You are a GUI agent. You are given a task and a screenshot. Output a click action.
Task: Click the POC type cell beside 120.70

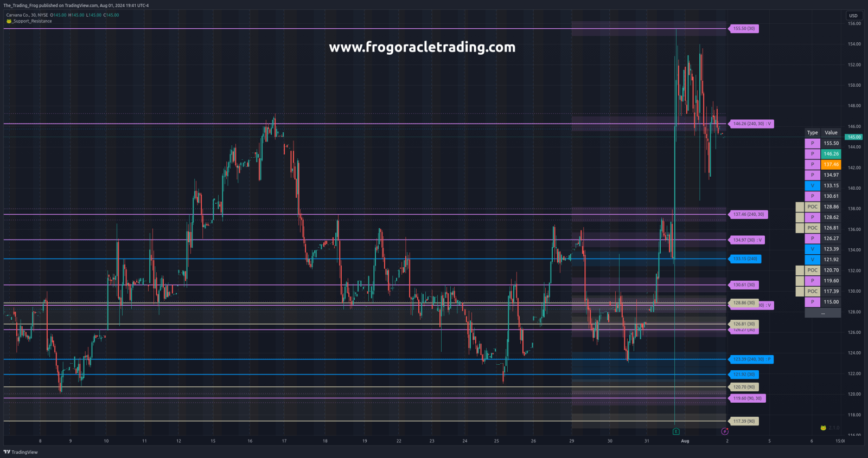[x=813, y=270]
